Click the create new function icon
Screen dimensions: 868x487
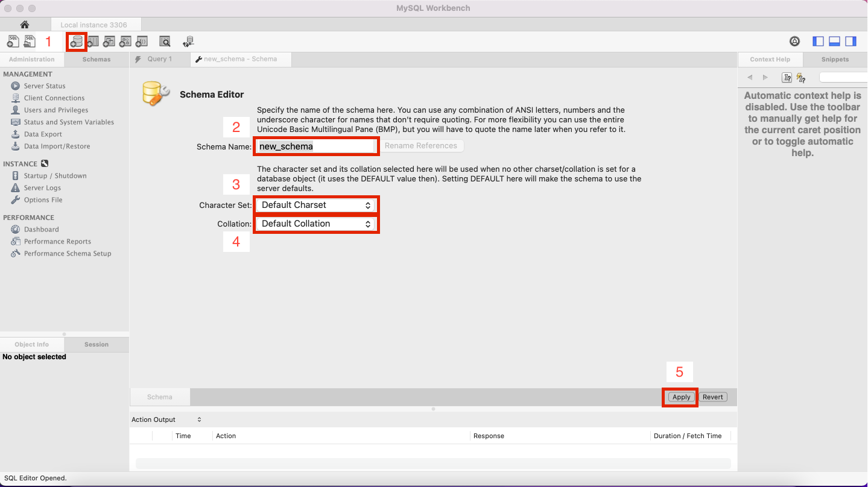click(x=142, y=42)
